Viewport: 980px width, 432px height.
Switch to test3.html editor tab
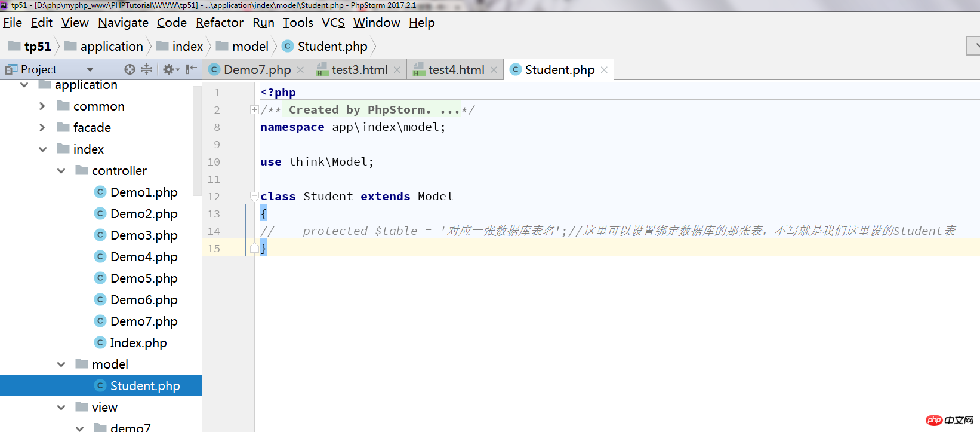pyautogui.click(x=359, y=70)
